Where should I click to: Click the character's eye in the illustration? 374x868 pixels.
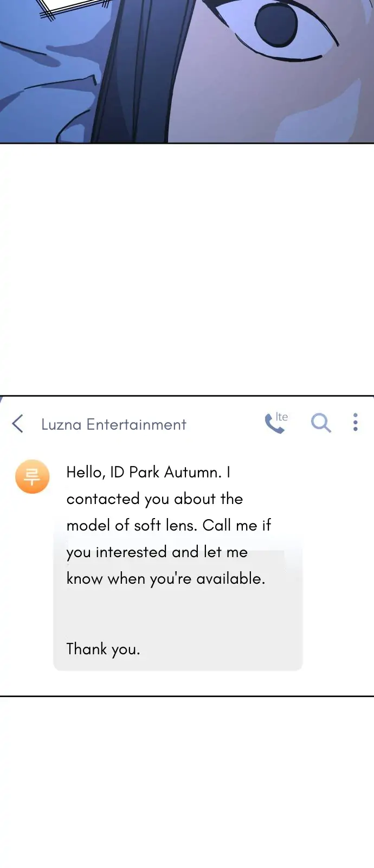[276, 24]
